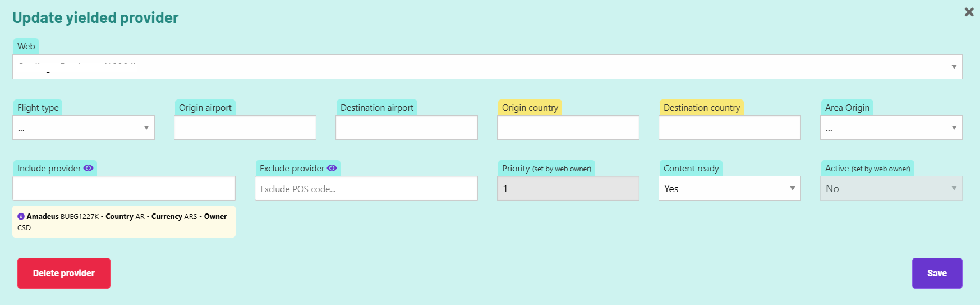
Task: Click the Update yielded provider heading
Action: [x=95, y=18]
